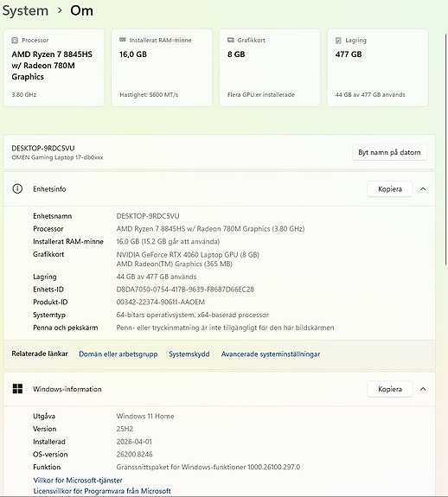Open the Villkor för Microsoft-tjänster link
The height and width of the screenshot is (497, 448).
tap(78, 481)
